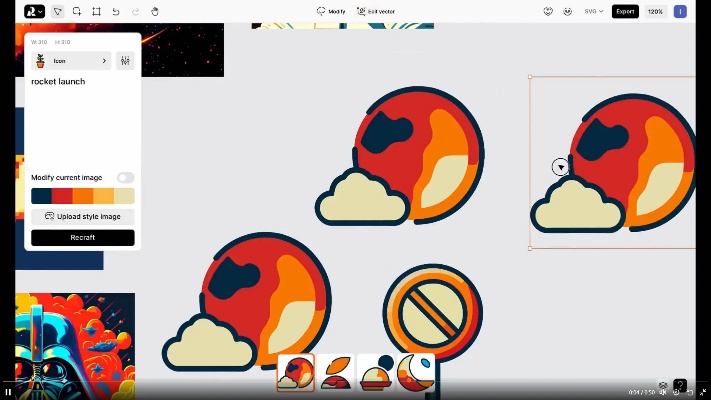Select the frame crop tool
This screenshot has width=711, height=400.
97,11
